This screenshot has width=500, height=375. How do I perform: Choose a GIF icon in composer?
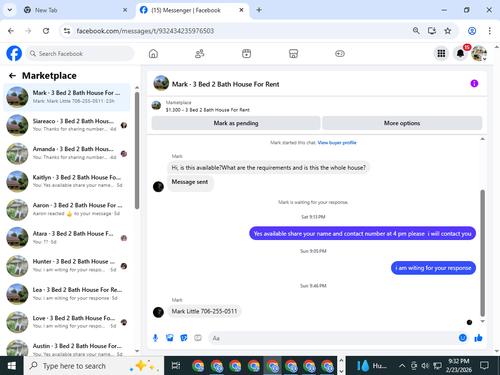coord(198,338)
